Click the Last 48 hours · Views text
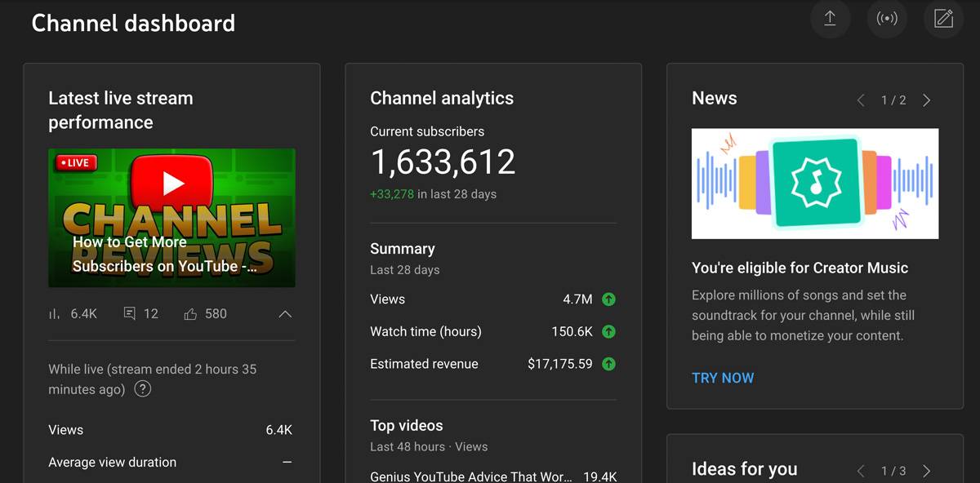Screen dimensions: 980x483 tap(429, 447)
